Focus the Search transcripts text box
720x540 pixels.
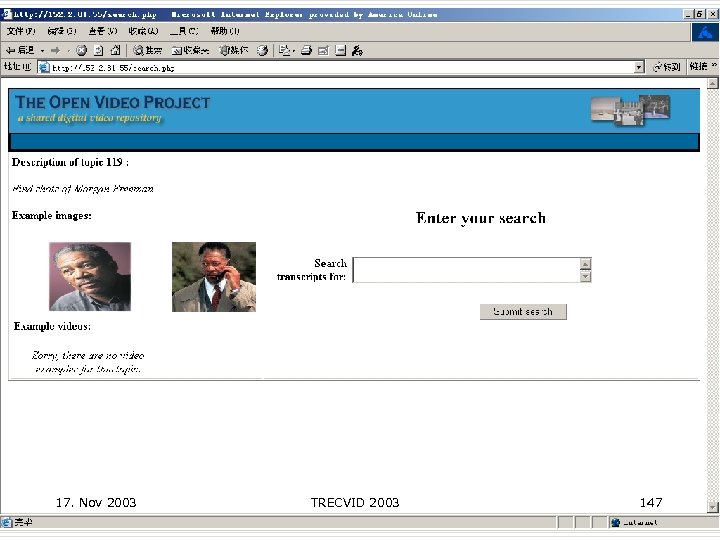point(467,270)
